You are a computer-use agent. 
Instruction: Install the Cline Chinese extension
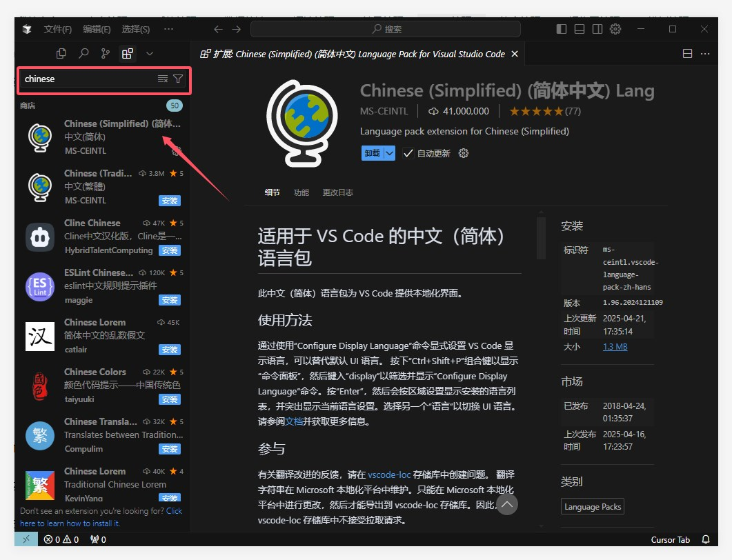coord(169,250)
